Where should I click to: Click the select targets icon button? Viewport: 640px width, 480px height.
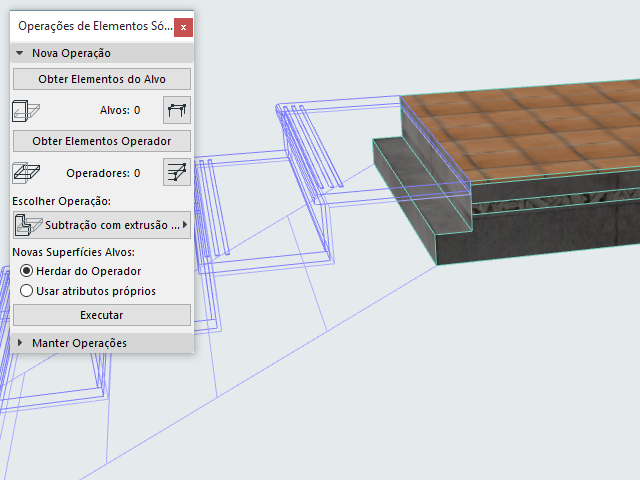pos(177,110)
